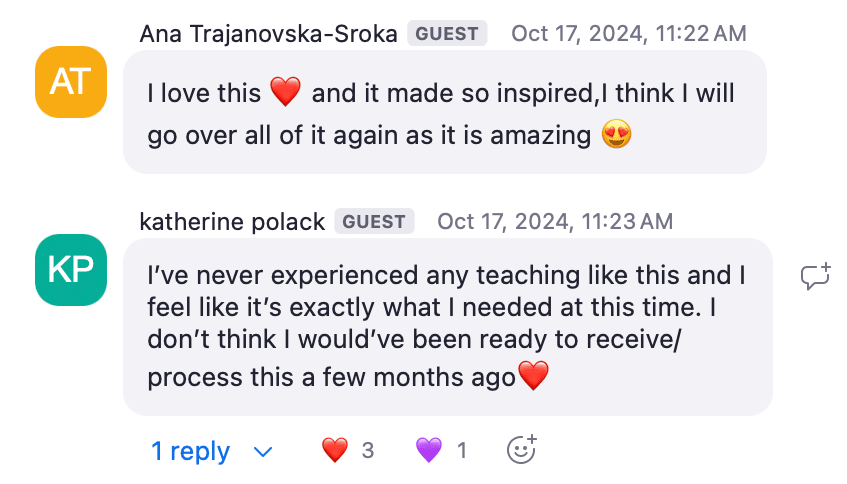Toggle the red heart reaction
Viewport: 847px width, 484px height.
pyautogui.click(x=335, y=451)
